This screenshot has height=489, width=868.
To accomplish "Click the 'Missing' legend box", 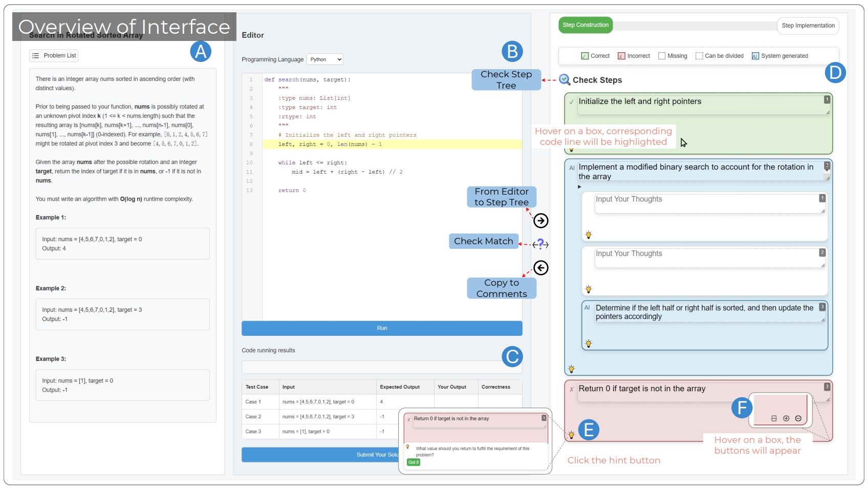I will (x=662, y=56).
